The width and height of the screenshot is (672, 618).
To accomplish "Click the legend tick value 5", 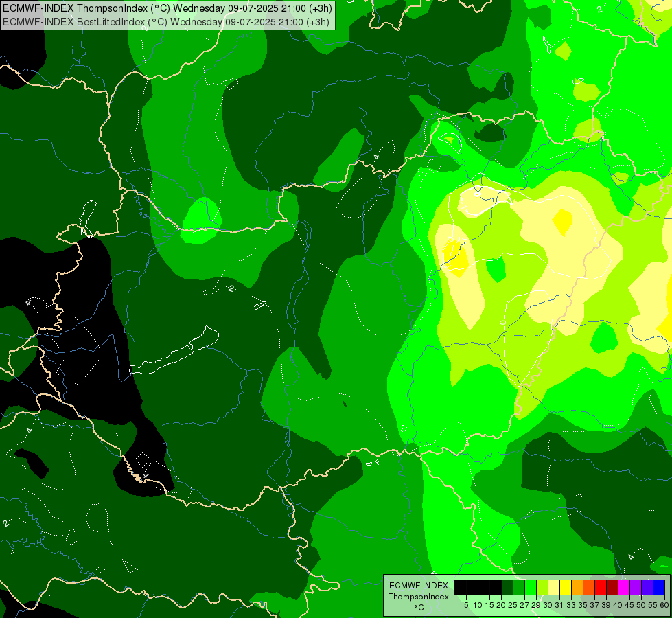I will (466, 605).
